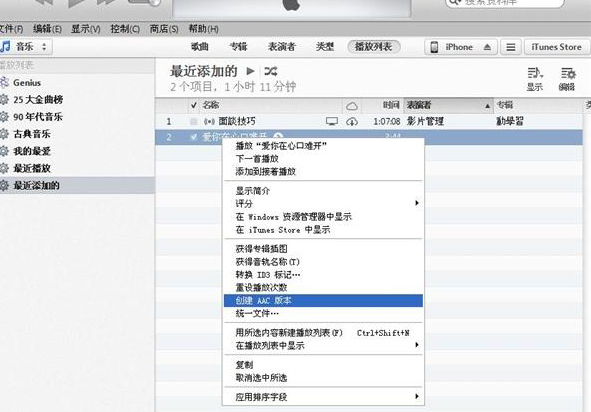Open the 控制(C) menu

point(125,29)
